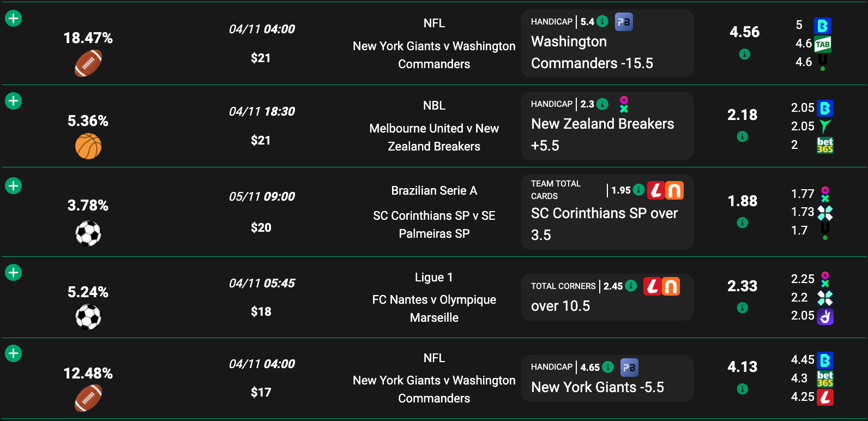Viewport: 868px width, 421px height.
Task: Click the Picklebet icon on the New Zealand Breakers bet
Action: tap(623, 104)
